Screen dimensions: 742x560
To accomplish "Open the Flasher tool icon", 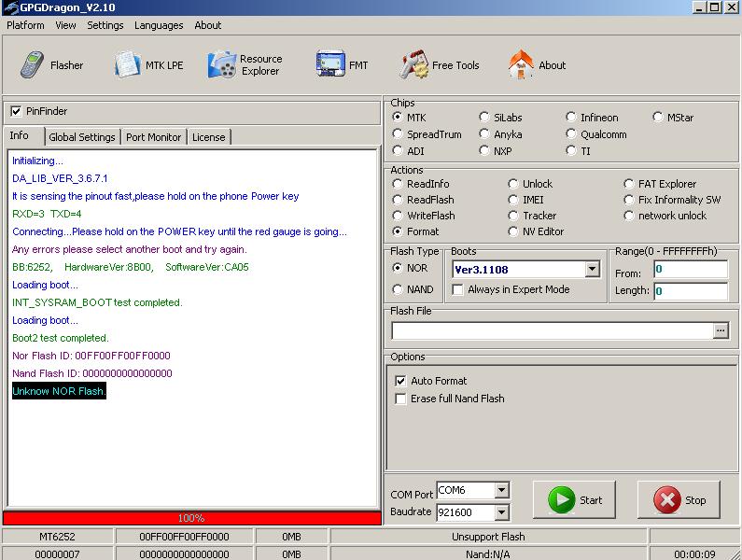I will click(x=34, y=65).
